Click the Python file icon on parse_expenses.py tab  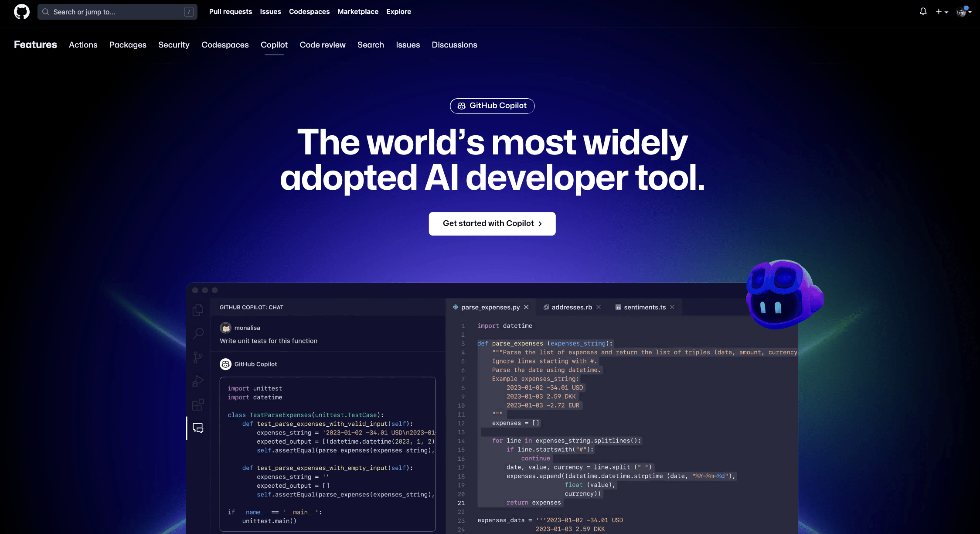pos(456,307)
